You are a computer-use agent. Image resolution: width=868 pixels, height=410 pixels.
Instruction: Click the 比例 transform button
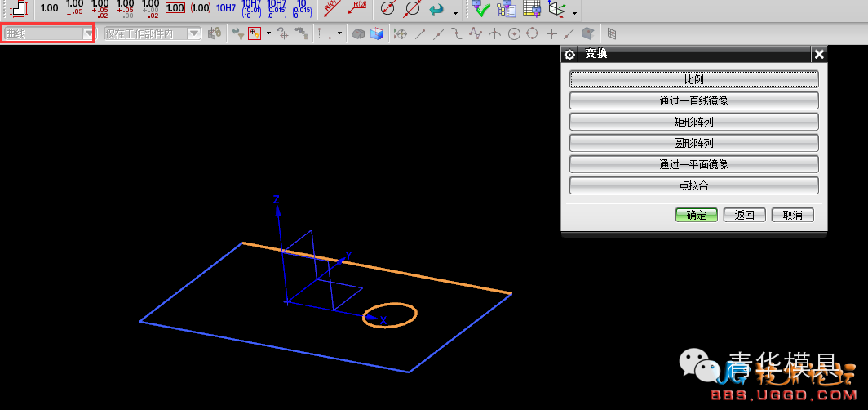[x=693, y=79]
